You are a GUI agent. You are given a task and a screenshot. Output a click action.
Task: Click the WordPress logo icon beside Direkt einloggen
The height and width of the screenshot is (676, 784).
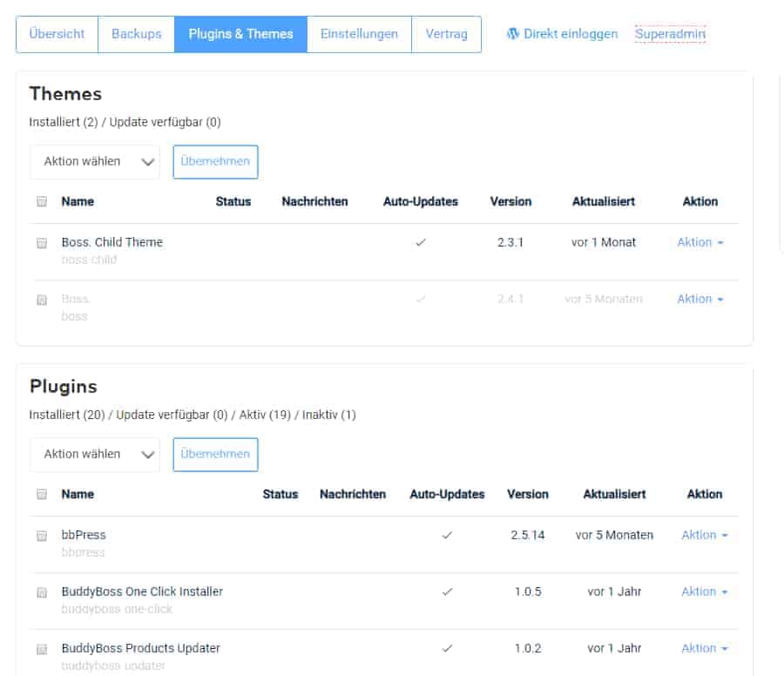[513, 34]
